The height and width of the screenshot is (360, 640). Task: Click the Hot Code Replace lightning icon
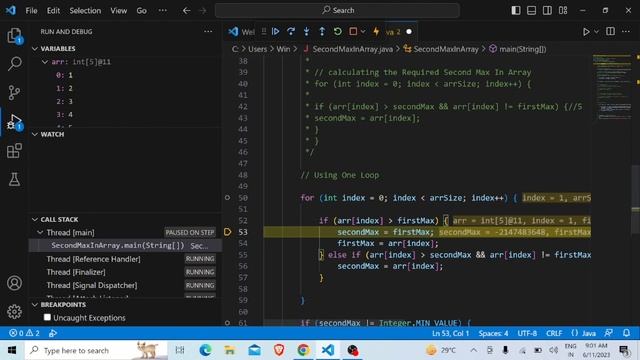[x=376, y=31]
